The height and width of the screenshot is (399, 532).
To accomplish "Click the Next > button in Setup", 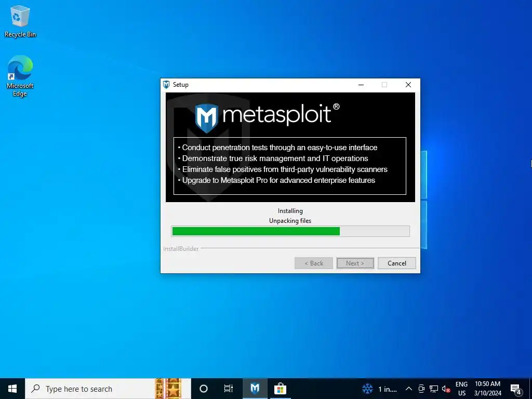I will point(355,263).
